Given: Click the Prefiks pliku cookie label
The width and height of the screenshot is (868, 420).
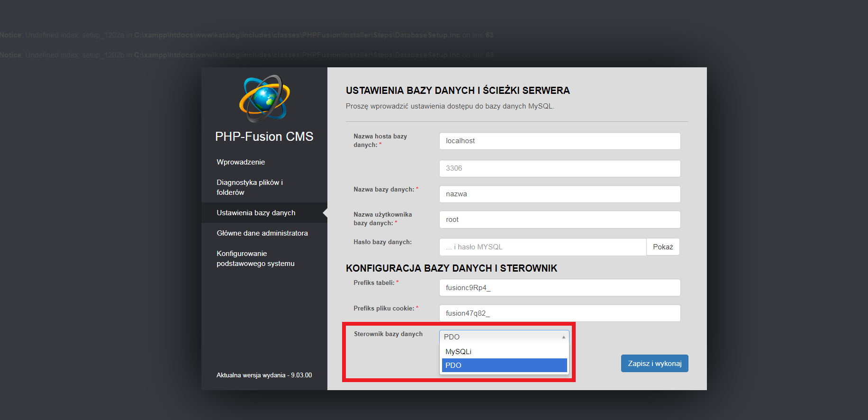Looking at the screenshot, I should point(386,309).
